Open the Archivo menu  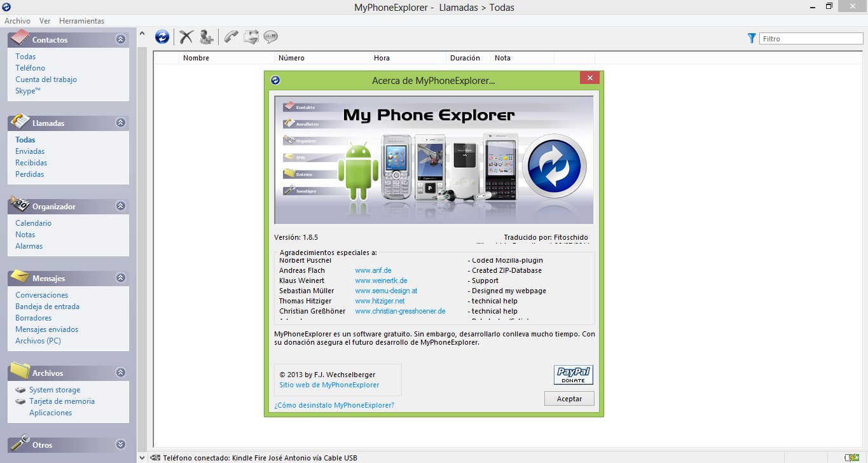pyautogui.click(x=17, y=21)
